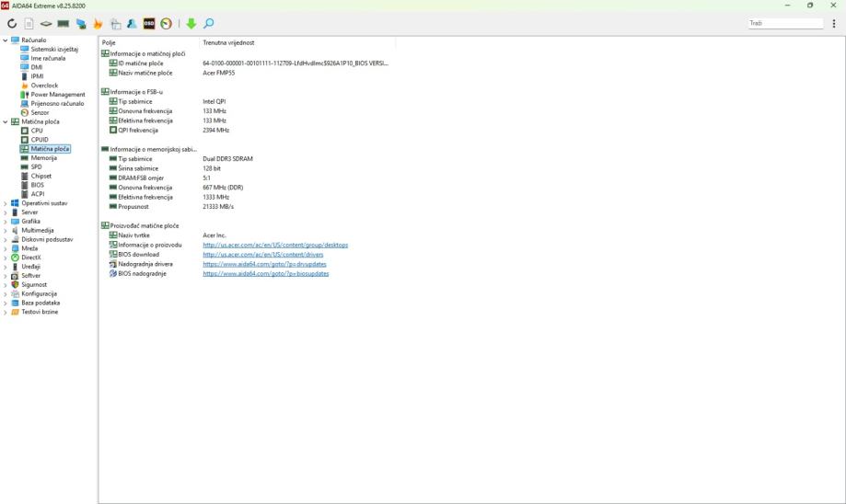
Task: Select the QPI frekvencija row
Action: (249, 131)
